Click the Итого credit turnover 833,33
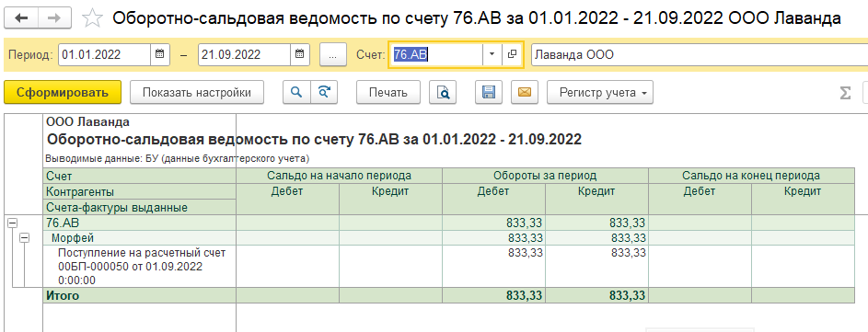Viewport: 868px width, 332px height. click(596, 295)
